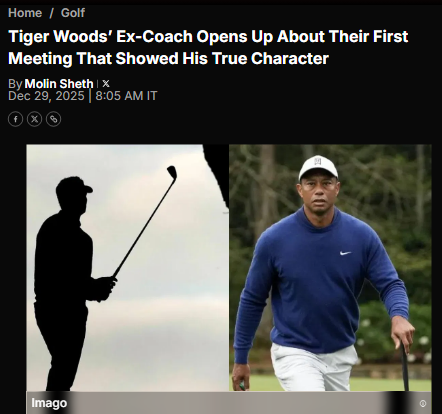Share article via X circular icon
The width and height of the screenshot is (442, 414).
(x=34, y=119)
